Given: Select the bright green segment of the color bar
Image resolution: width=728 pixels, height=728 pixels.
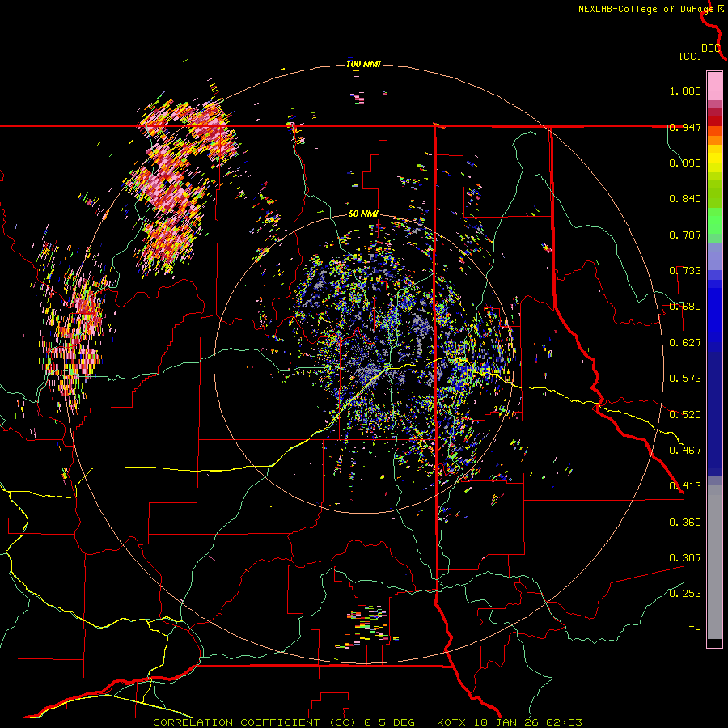Looking at the screenshot, I should pos(714,221).
